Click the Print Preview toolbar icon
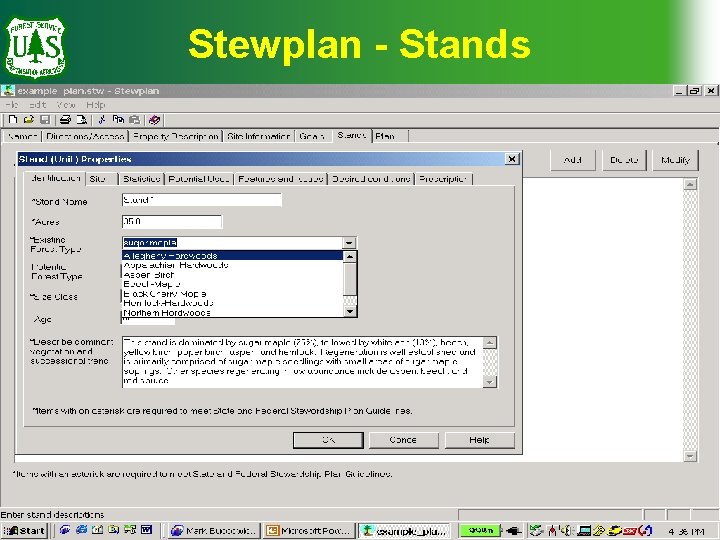 tap(81, 120)
